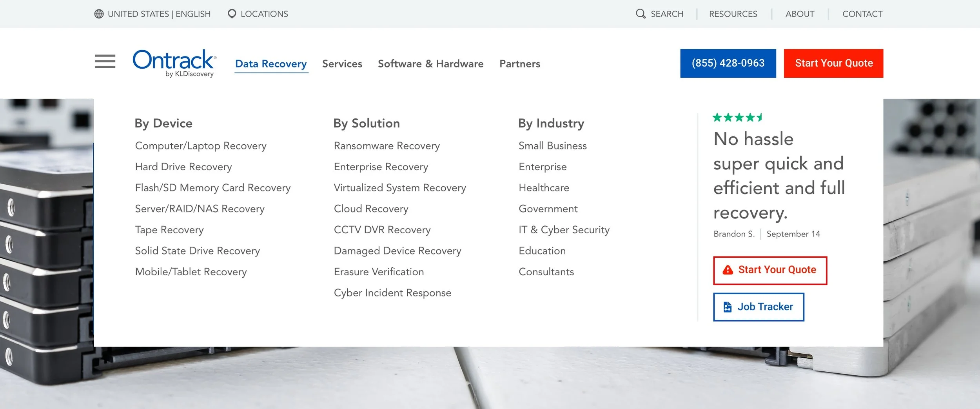Call the (855) 428-0963 button
This screenshot has width=980, height=409.
tap(728, 63)
